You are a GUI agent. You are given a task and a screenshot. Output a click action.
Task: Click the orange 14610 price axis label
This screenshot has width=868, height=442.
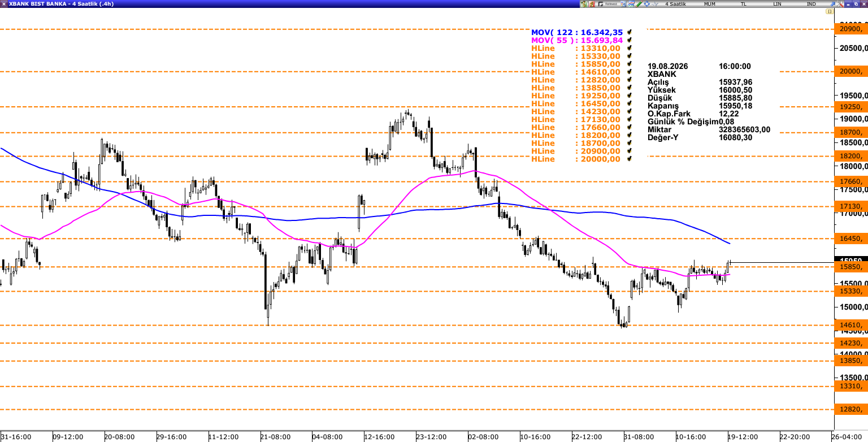(x=851, y=325)
